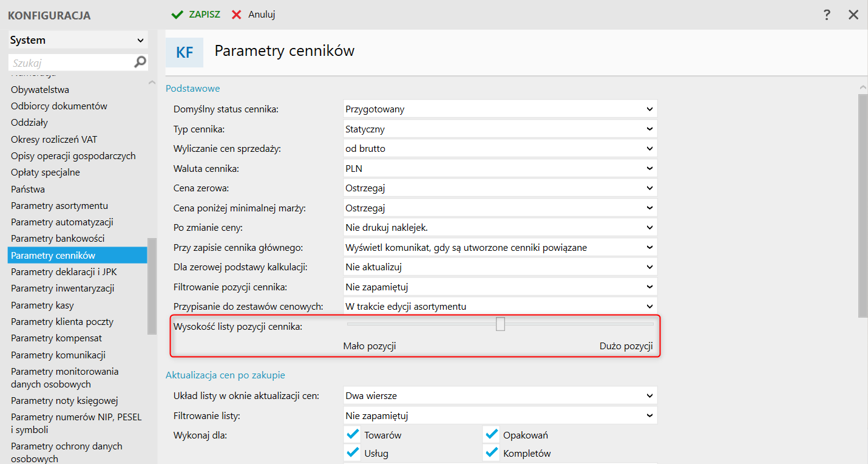Open Parametry inwentaryzacji from the list
This screenshot has height=464, width=868.
[63, 288]
